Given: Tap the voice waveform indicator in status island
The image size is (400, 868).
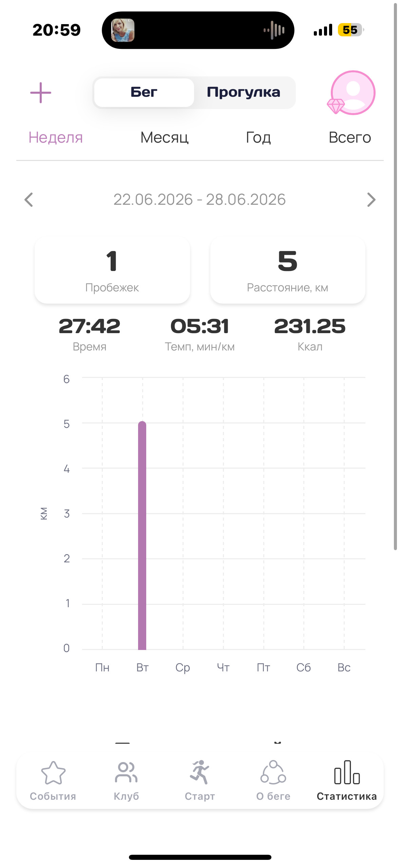Looking at the screenshot, I should click(274, 30).
